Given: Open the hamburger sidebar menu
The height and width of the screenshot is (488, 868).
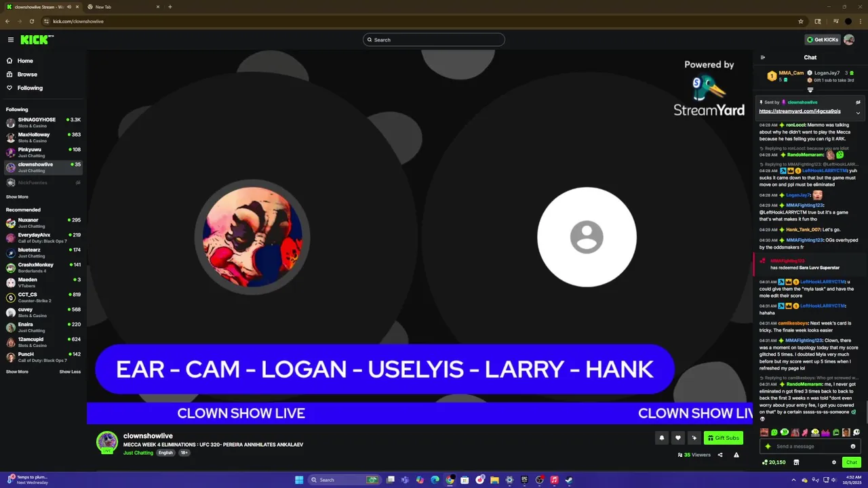Looking at the screenshot, I should (10, 40).
